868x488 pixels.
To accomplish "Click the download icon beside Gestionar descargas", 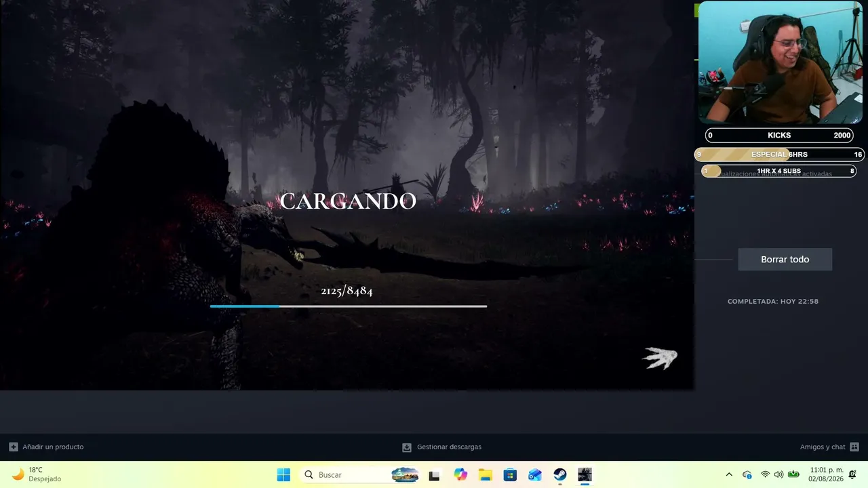I will click(x=407, y=447).
